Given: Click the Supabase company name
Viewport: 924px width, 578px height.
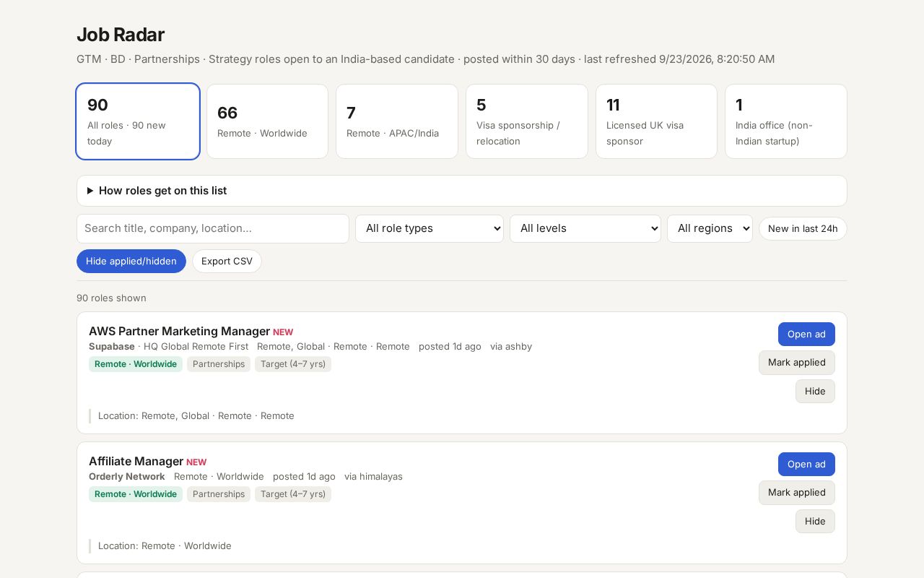Looking at the screenshot, I should 112,347.
